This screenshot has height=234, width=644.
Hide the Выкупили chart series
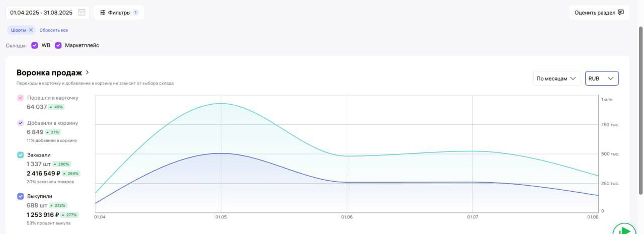coord(21,196)
